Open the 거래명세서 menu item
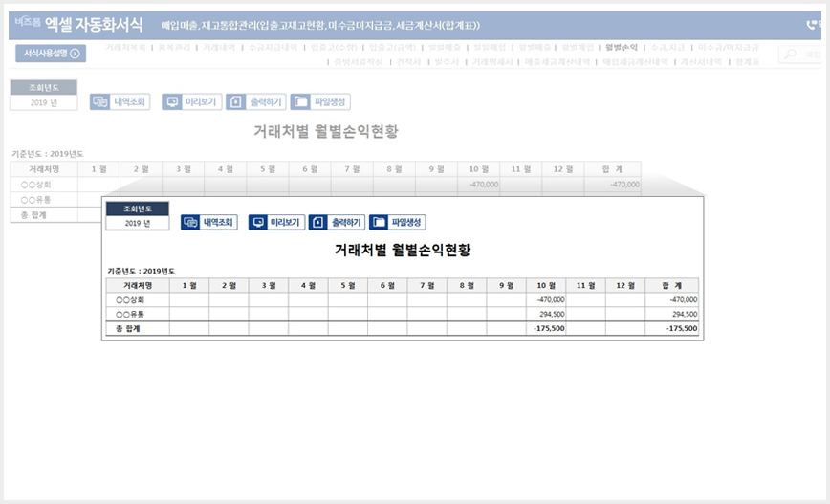Screen dimensions: 830x504 492,62
